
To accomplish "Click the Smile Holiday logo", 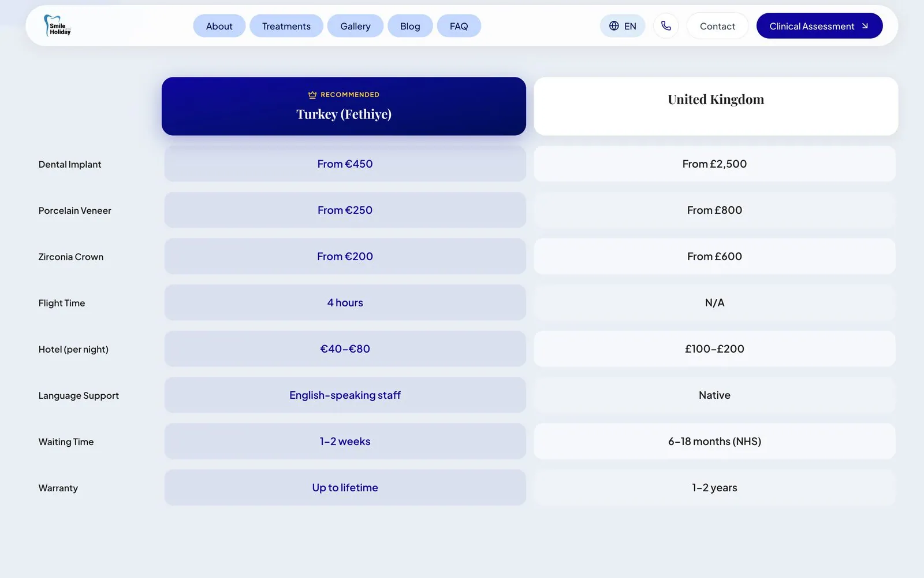I will [57, 26].
